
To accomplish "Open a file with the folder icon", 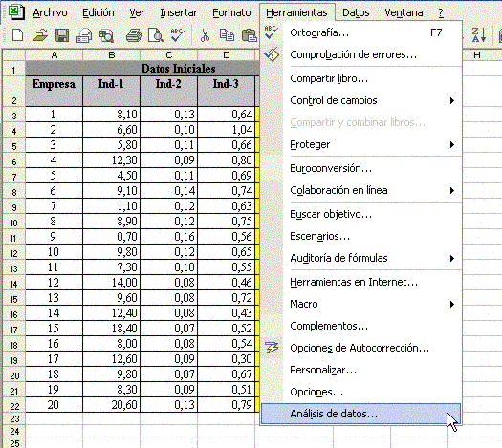I will (x=40, y=34).
